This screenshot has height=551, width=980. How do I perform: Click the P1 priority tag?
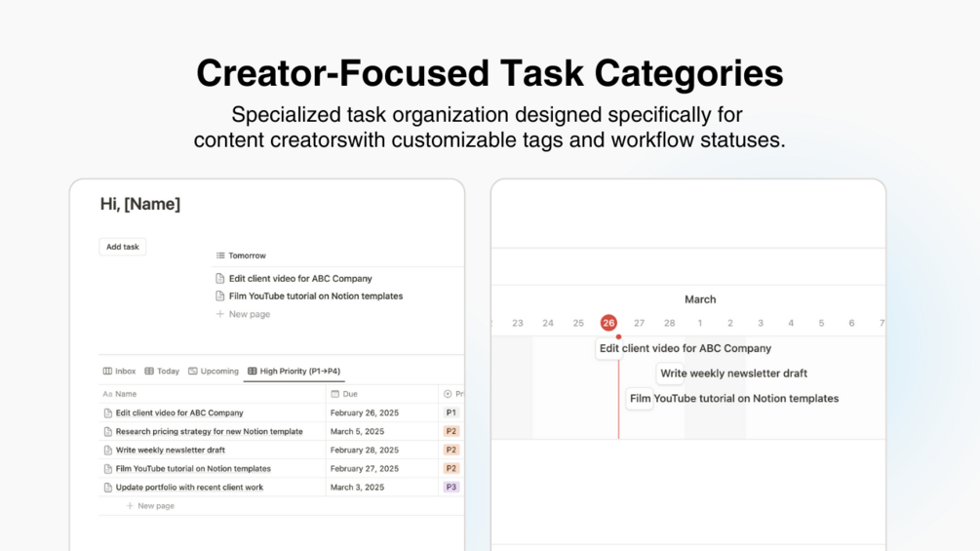point(451,413)
